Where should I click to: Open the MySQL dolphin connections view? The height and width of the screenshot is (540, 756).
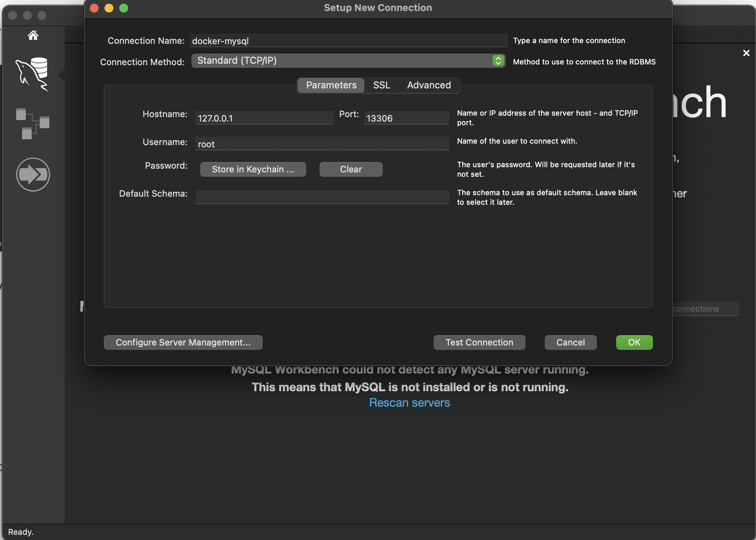(x=32, y=74)
